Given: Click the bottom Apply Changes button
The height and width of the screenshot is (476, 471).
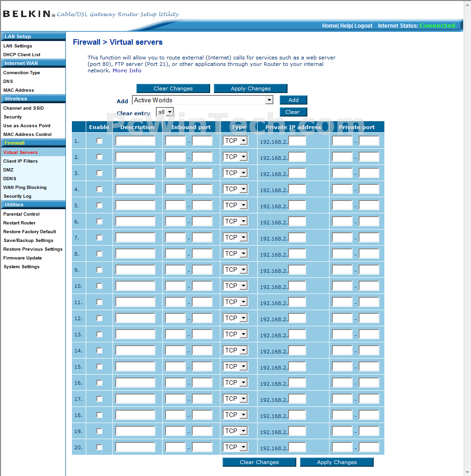Looking at the screenshot, I should (337, 462).
